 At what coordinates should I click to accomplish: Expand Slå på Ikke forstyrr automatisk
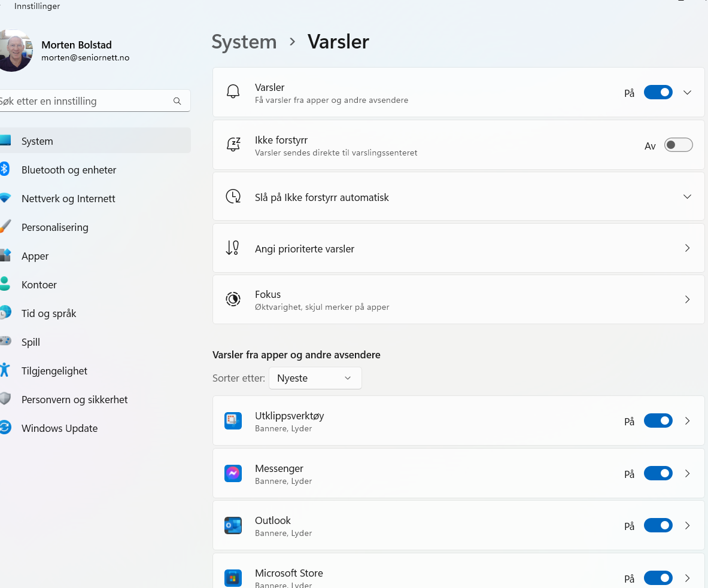[x=687, y=197]
